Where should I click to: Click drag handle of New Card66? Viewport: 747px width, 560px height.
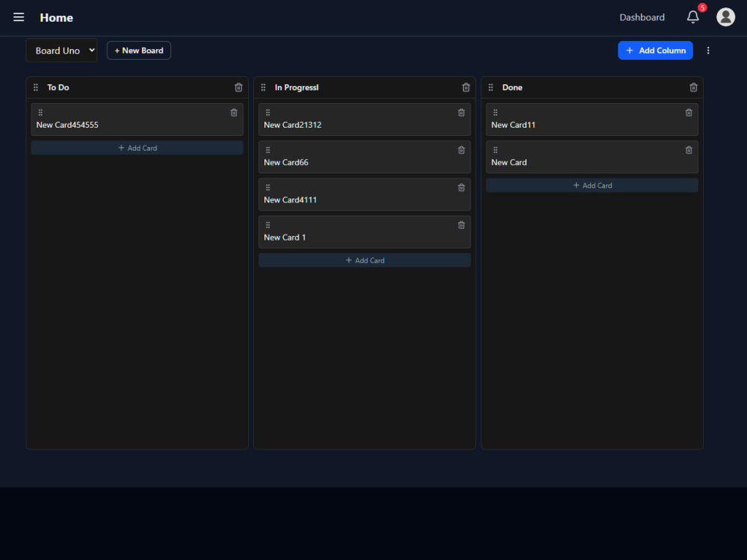tap(267, 150)
